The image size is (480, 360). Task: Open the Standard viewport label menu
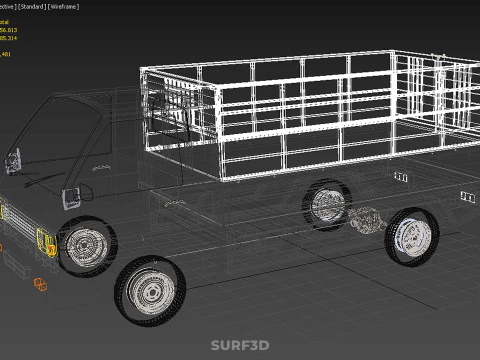pyautogui.click(x=32, y=7)
